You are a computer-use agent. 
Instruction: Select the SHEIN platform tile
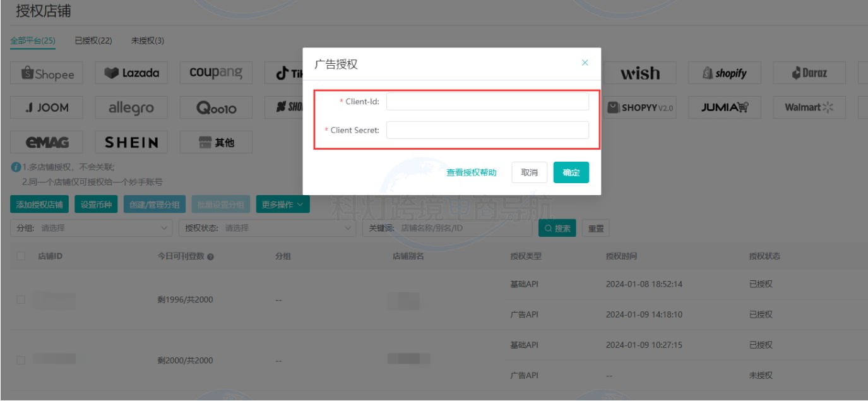131,142
